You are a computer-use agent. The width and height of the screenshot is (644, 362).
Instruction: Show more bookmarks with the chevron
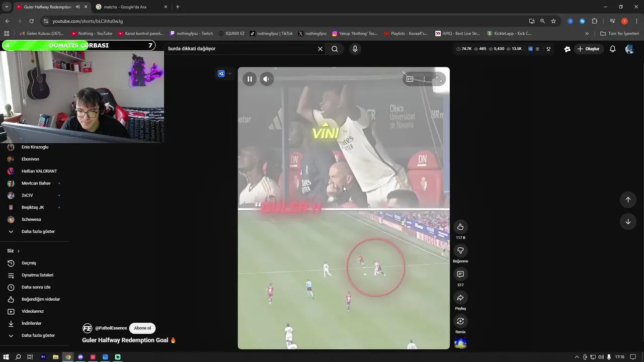(x=587, y=34)
